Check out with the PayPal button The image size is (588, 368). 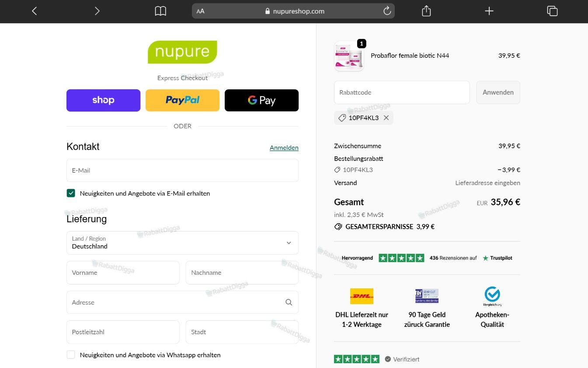tap(182, 100)
